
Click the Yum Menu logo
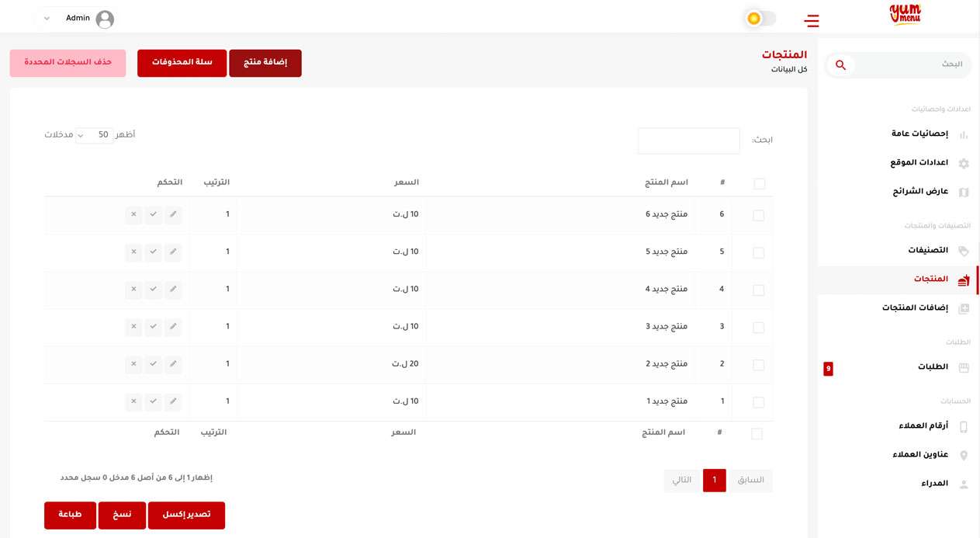pyautogui.click(x=905, y=16)
